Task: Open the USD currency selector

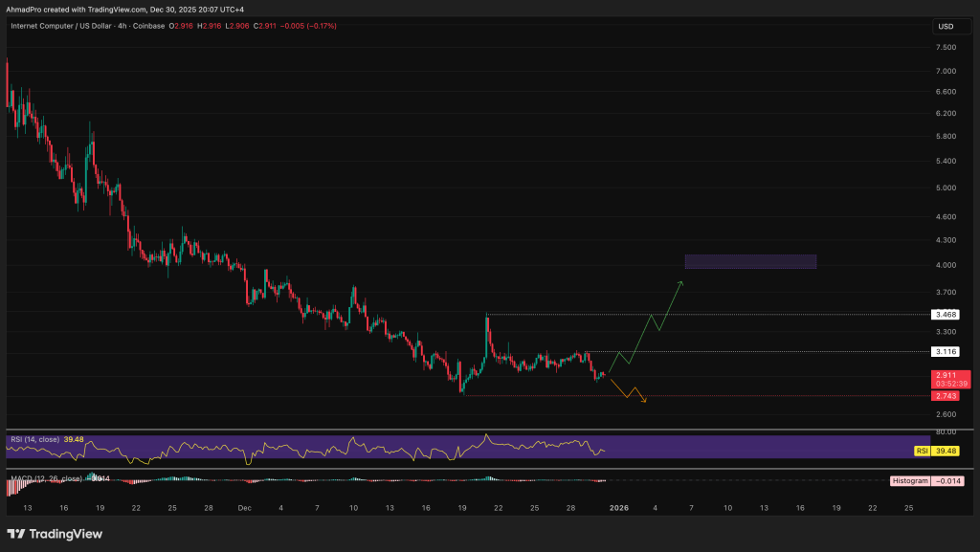Action: pyautogui.click(x=946, y=26)
